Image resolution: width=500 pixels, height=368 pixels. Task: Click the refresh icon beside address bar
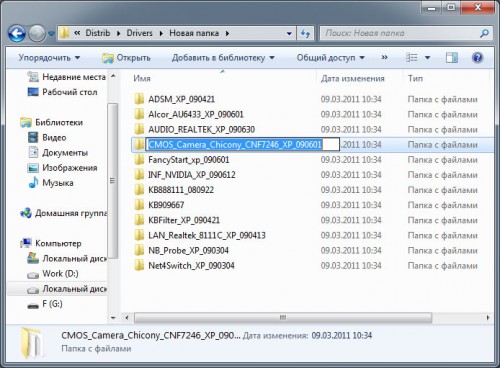pos(306,33)
